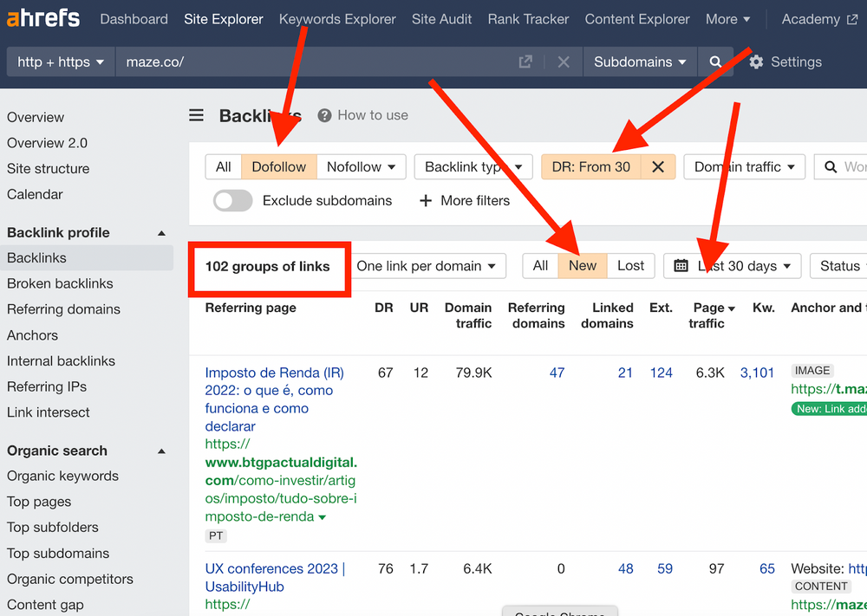Open Link intersect in sidebar
Screen dimensions: 867x616
point(48,412)
